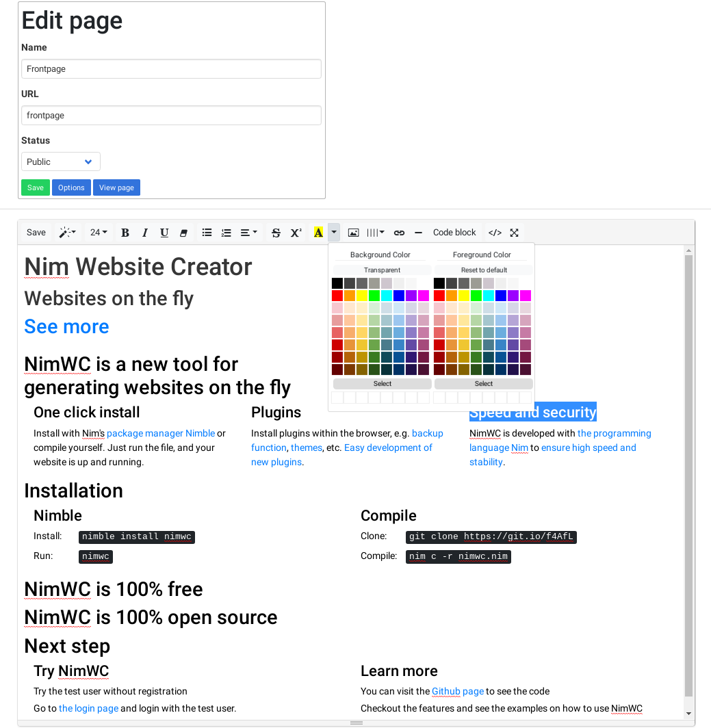
Task: Toggle superscript formatting
Action: click(296, 233)
